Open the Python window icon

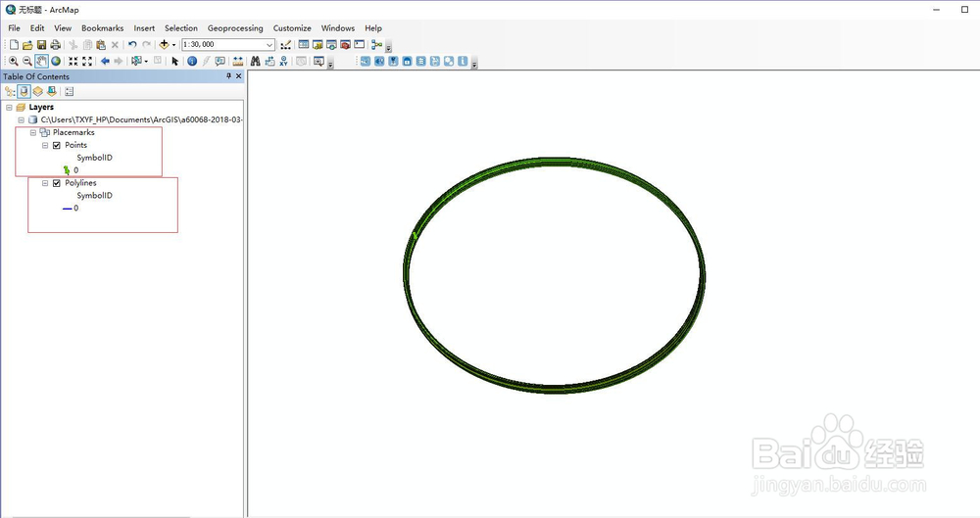click(360, 45)
